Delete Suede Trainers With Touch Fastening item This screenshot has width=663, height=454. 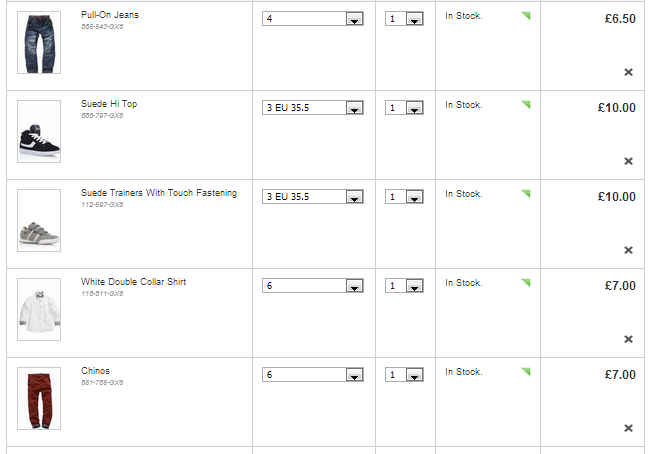pos(628,250)
